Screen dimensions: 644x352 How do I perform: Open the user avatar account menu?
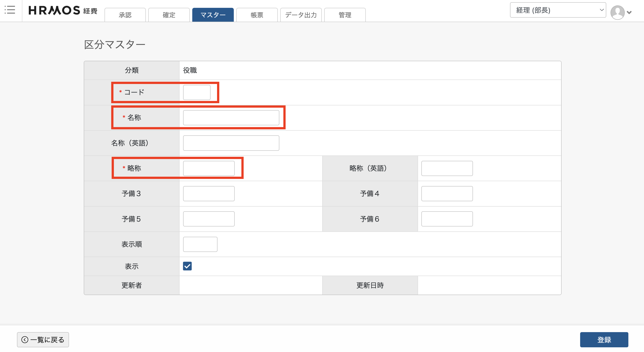click(x=617, y=12)
